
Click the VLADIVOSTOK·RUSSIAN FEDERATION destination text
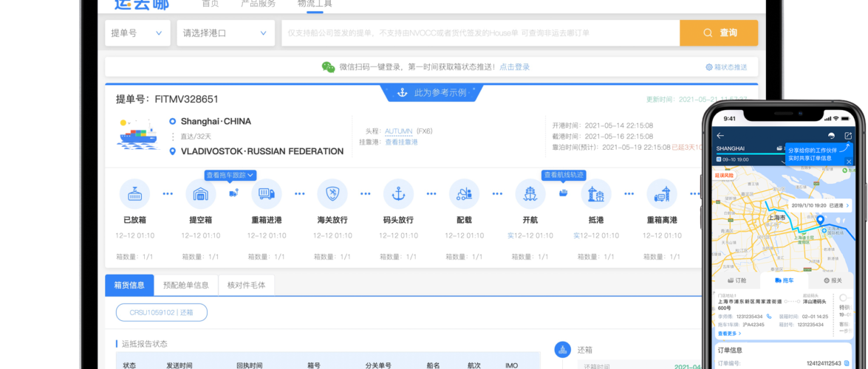coord(262,151)
